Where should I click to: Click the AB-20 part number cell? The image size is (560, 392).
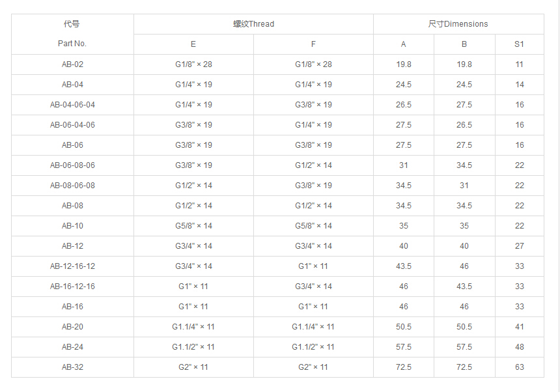[x=72, y=327]
